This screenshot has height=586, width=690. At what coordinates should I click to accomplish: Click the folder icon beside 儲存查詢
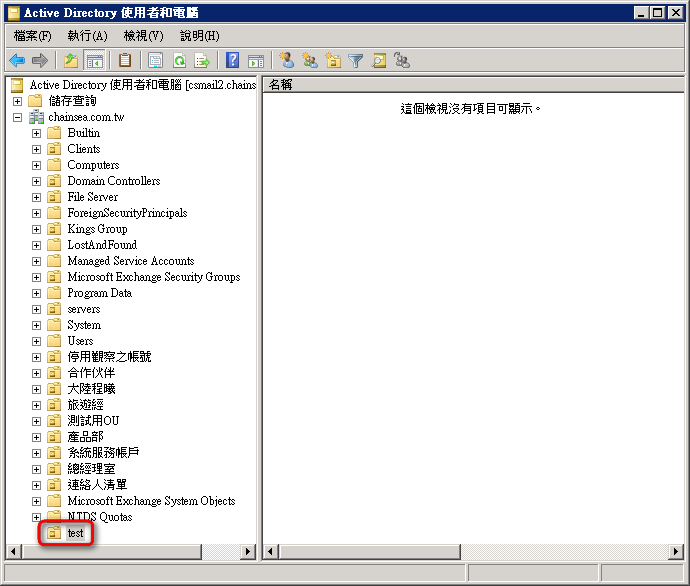coord(35,101)
